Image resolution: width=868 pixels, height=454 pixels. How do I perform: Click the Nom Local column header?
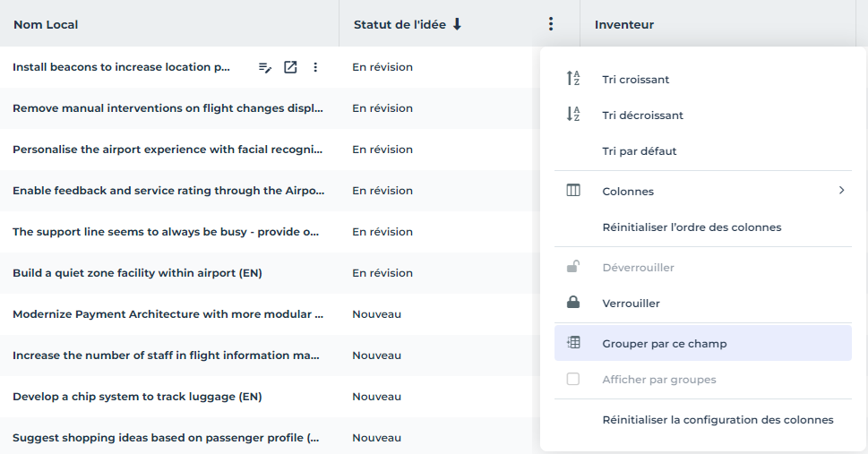pyautogui.click(x=46, y=24)
